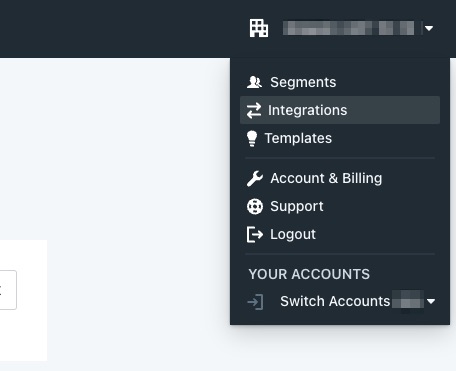This screenshot has height=371, width=456.
Task: Click the Integrations arrows icon
Action: (x=254, y=110)
